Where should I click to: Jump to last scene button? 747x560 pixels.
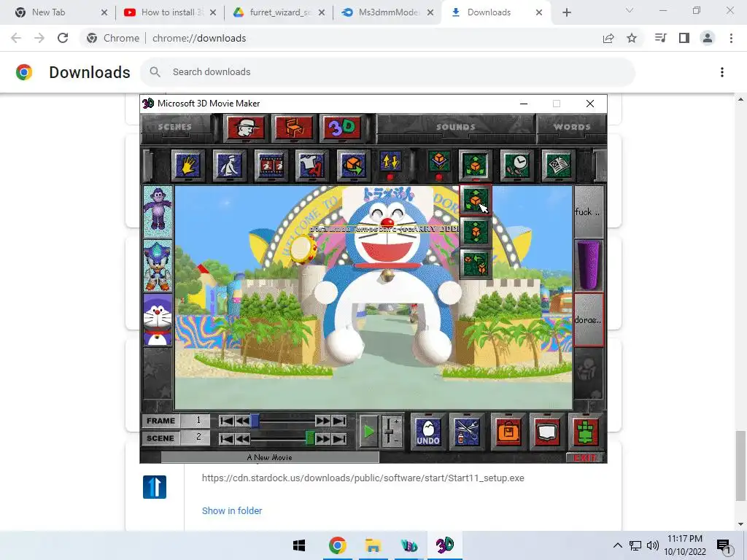(339, 438)
